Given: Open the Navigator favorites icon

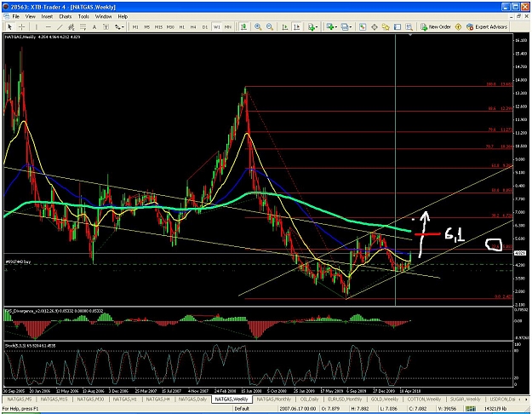Looking at the screenshot, I should click(x=386, y=26).
